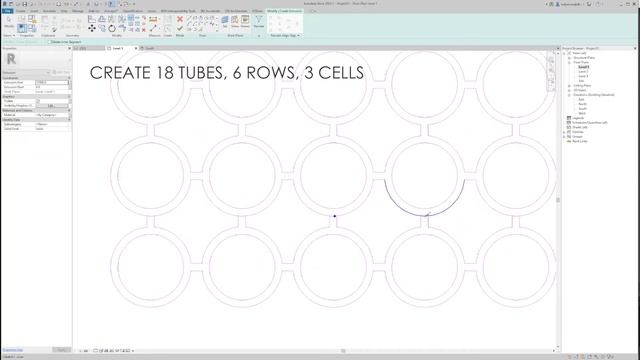Click the drawing area vertical scrollbar
The height and width of the screenshot is (360, 640).
click(558, 200)
